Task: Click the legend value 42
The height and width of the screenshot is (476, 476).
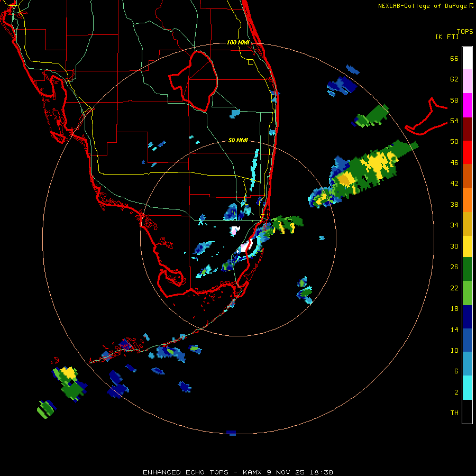Action: coord(454,184)
